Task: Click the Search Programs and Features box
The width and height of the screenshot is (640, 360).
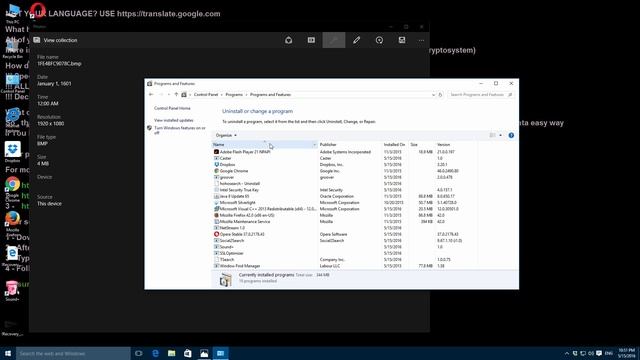Action: point(480,95)
